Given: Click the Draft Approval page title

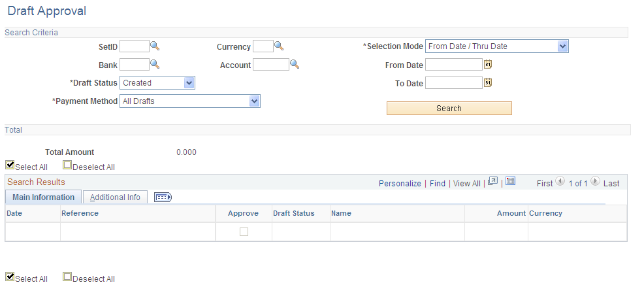Looking at the screenshot, I should click(x=47, y=10).
